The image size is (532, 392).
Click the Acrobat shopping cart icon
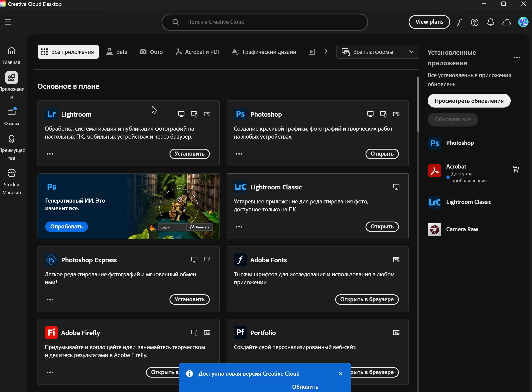(516, 169)
